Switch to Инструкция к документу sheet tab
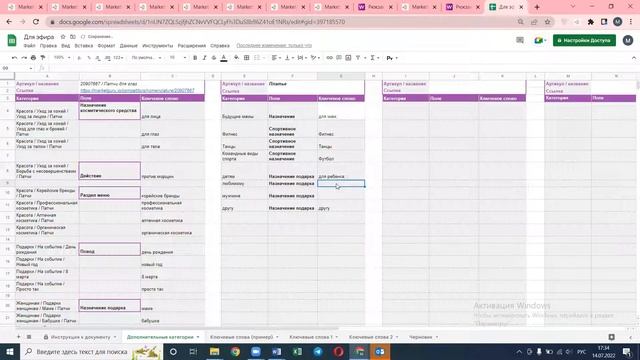Viewport: 640px width, 360px height. [x=80, y=337]
